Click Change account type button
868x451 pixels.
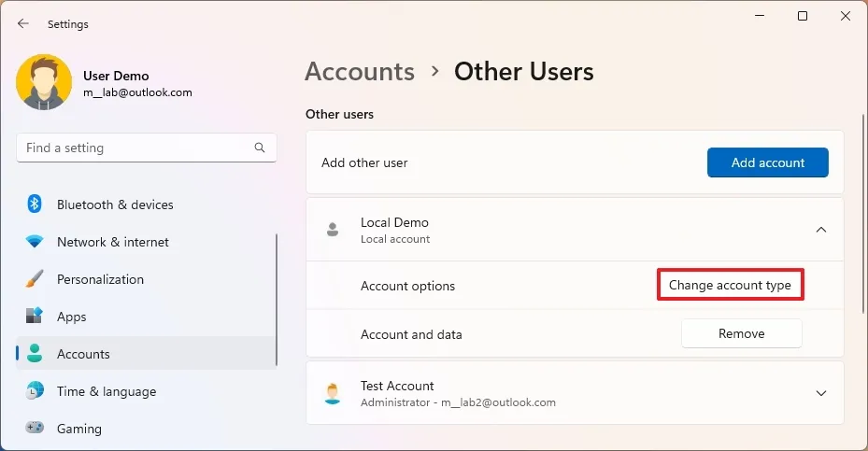(730, 286)
